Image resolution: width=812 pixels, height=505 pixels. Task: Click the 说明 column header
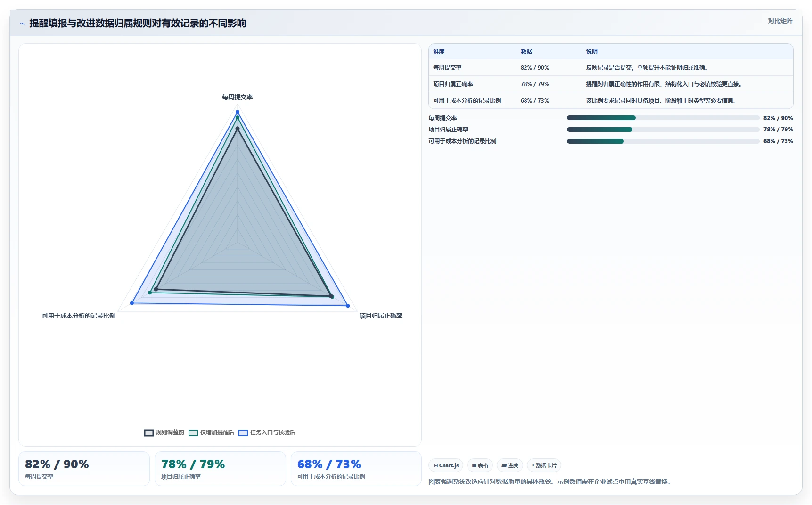pyautogui.click(x=592, y=52)
